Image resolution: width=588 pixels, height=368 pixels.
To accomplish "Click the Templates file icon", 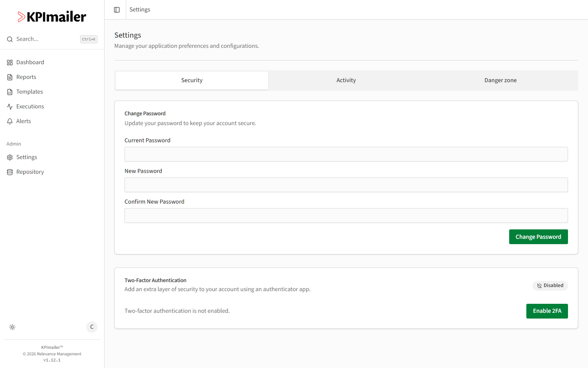I will (10, 92).
